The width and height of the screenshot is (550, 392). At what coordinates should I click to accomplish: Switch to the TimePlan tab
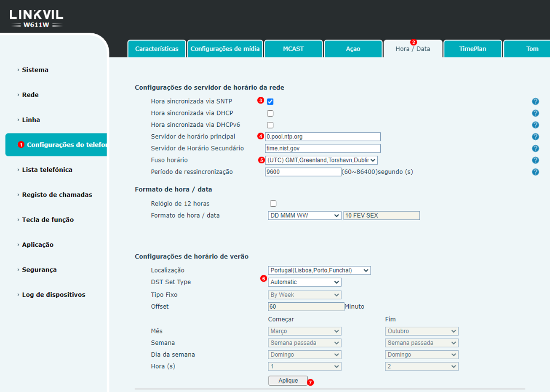point(473,49)
